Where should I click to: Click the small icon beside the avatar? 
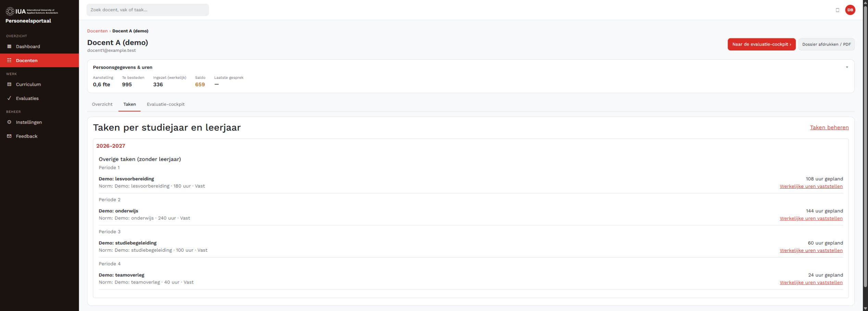837,10
